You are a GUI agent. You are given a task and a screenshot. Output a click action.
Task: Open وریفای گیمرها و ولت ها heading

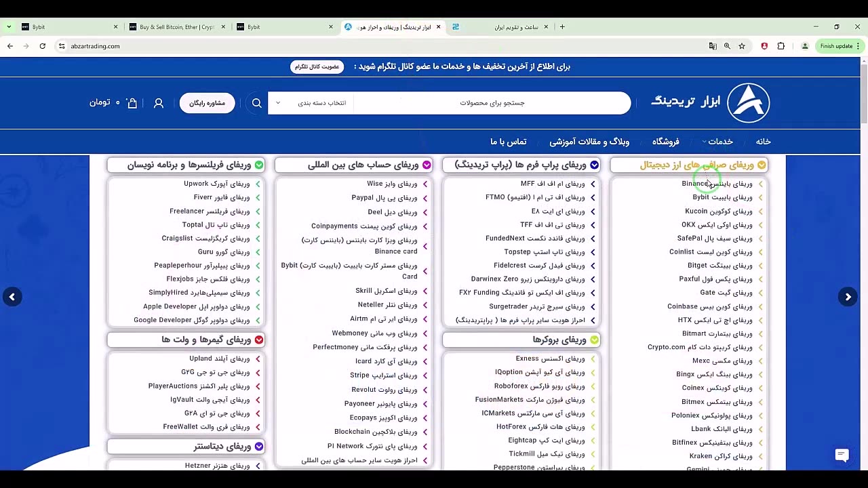(x=186, y=340)
